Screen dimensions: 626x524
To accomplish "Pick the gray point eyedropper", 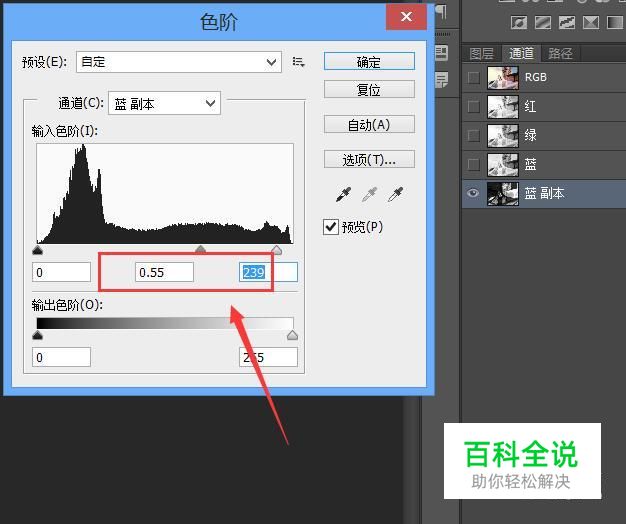I will pyautogui.click(x=369, y=194).
